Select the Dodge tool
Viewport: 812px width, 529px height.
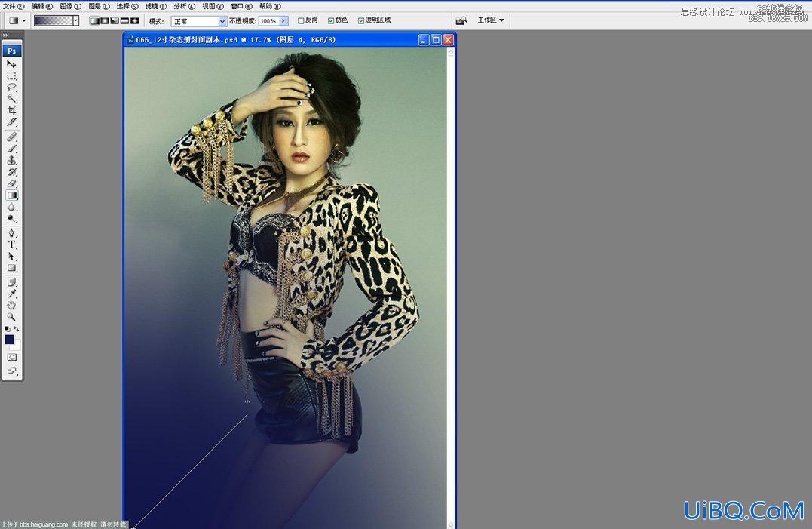[x=11, y=219]
